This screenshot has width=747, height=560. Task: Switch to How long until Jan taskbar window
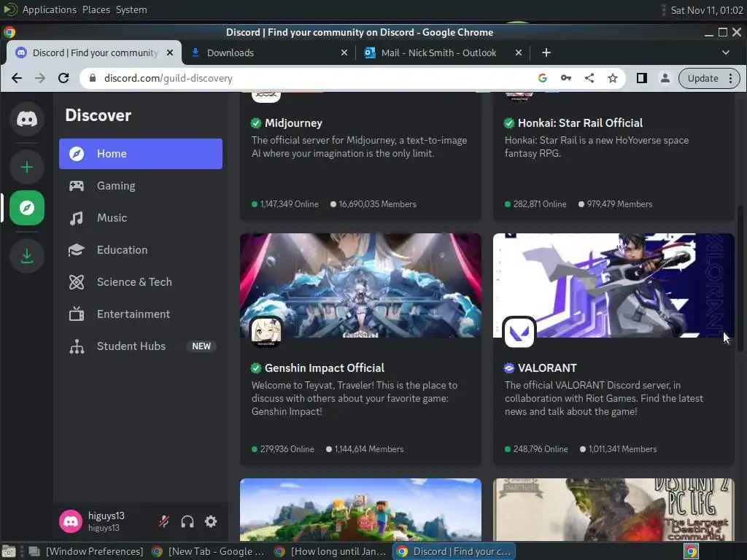[331, 551]
